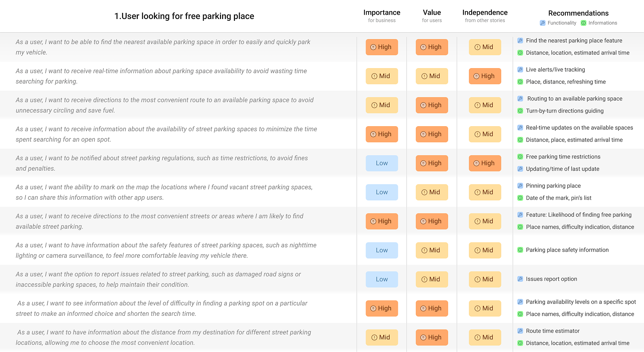This screenshot has width=644, height=352.
Task: Click wrench icon next to 'Pinning parking place'
Action: coord(520,186)
